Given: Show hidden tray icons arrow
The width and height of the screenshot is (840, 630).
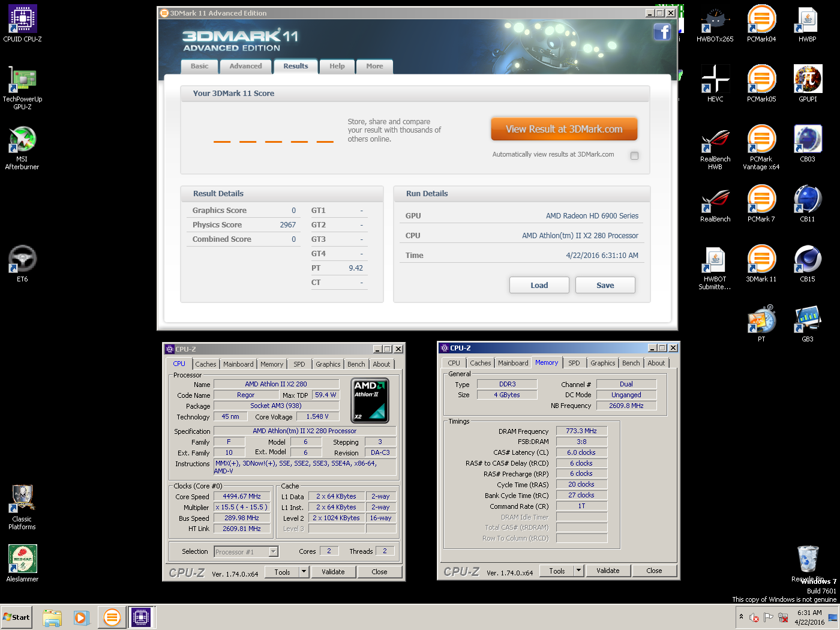Looking at the screenshot, I should click(x=742, y=616).
